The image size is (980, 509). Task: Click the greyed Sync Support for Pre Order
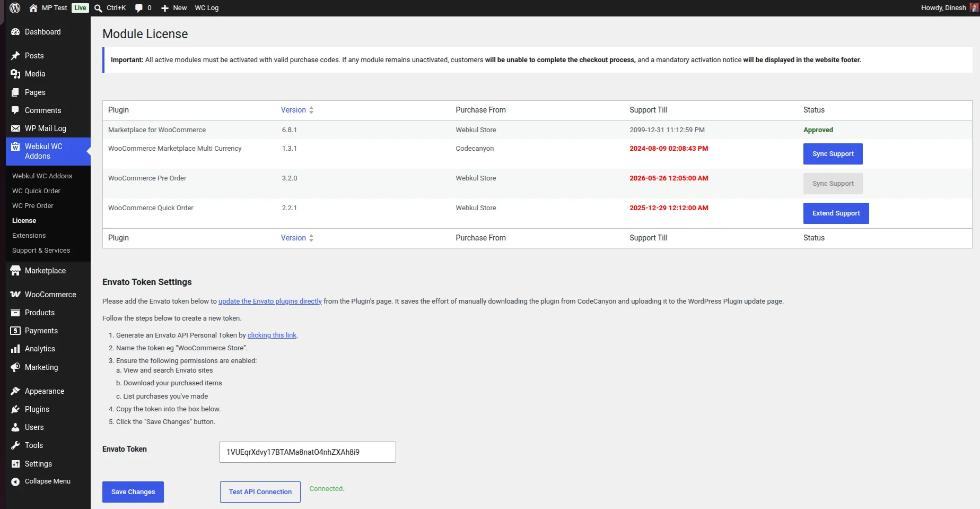(x=833, y=184)
